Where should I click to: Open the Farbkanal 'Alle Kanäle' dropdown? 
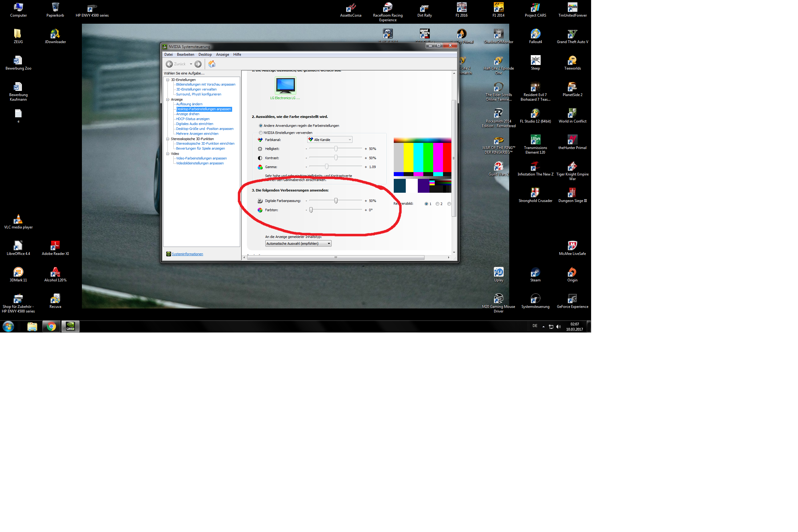[329, 139]
